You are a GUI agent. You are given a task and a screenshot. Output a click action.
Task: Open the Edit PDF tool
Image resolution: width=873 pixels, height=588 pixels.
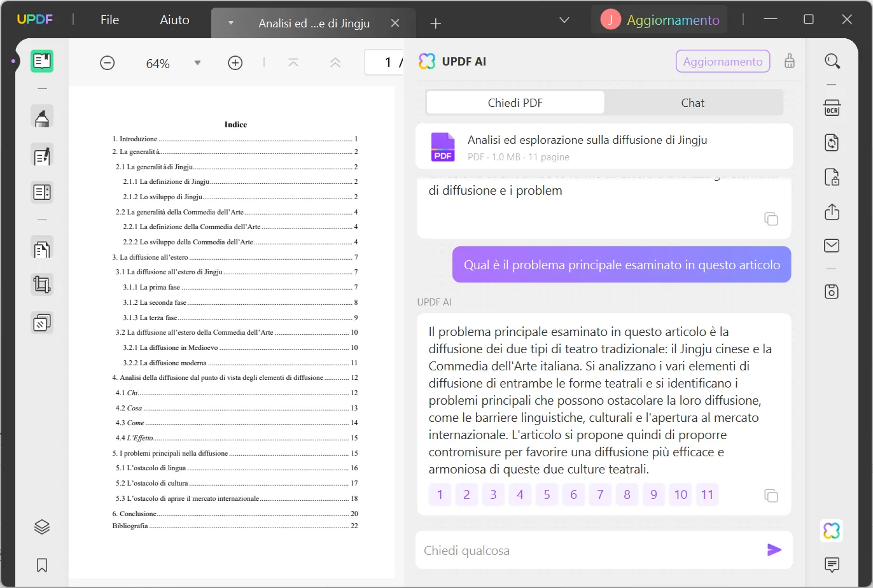point(42,155)
